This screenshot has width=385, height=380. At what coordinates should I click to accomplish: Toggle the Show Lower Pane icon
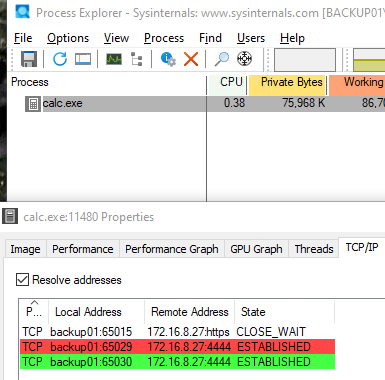coord(83,59)
